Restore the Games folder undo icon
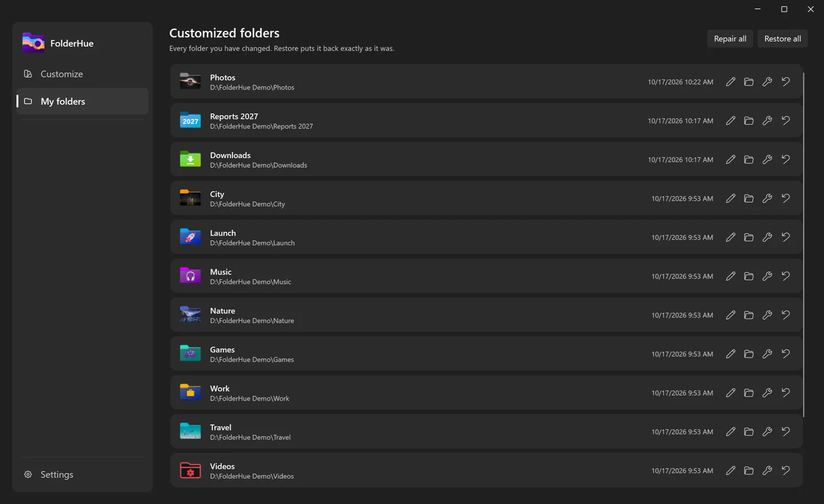 (786, 354)
